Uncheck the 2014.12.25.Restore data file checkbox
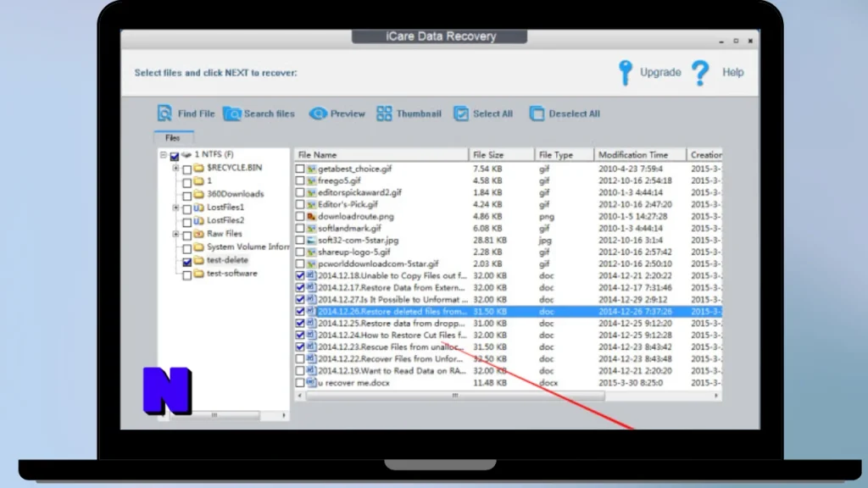 pos(300,323)
